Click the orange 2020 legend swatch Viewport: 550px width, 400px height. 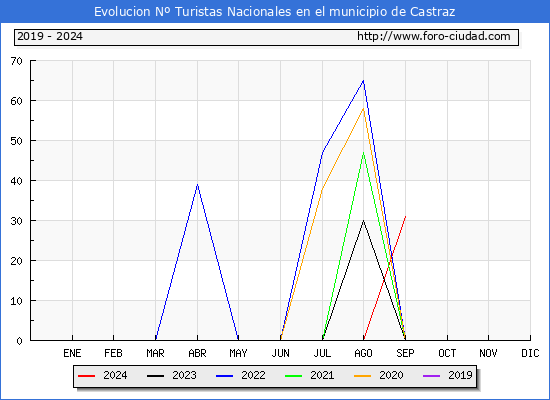(x=363, y=376)
